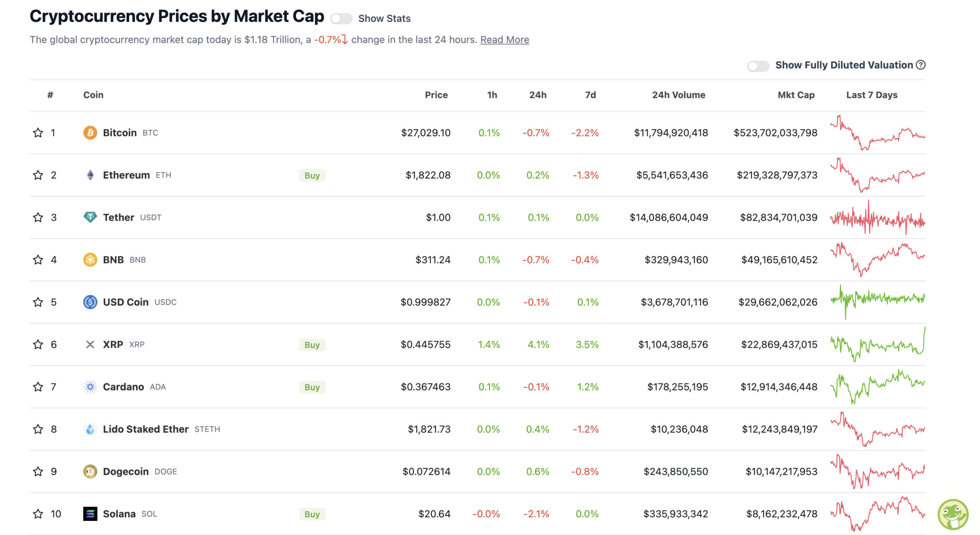Screen dimensions: 980x535
Task: Sort by 1h change column
Action: (492, 95)
